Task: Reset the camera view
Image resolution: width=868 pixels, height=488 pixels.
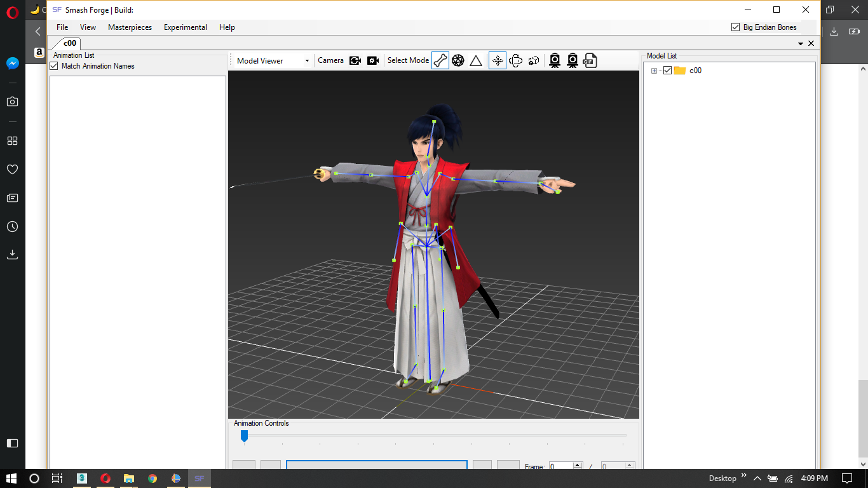Action: tap(355, 60)
